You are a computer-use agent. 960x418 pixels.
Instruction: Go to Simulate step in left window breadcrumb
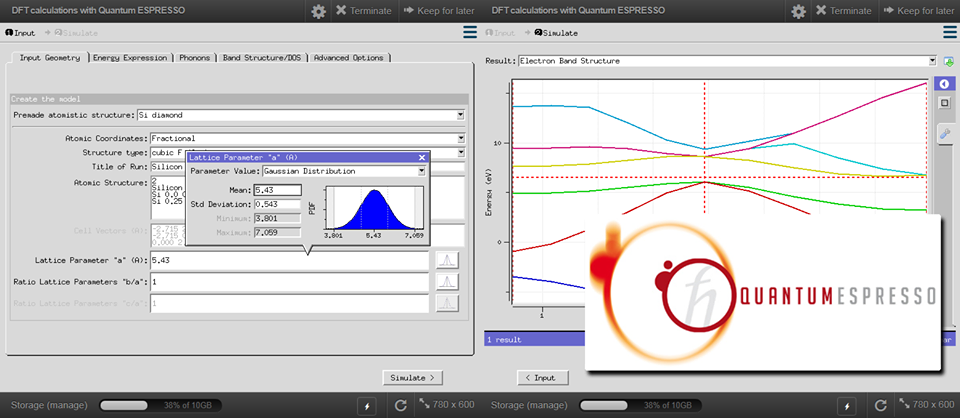tap(76, 33)
